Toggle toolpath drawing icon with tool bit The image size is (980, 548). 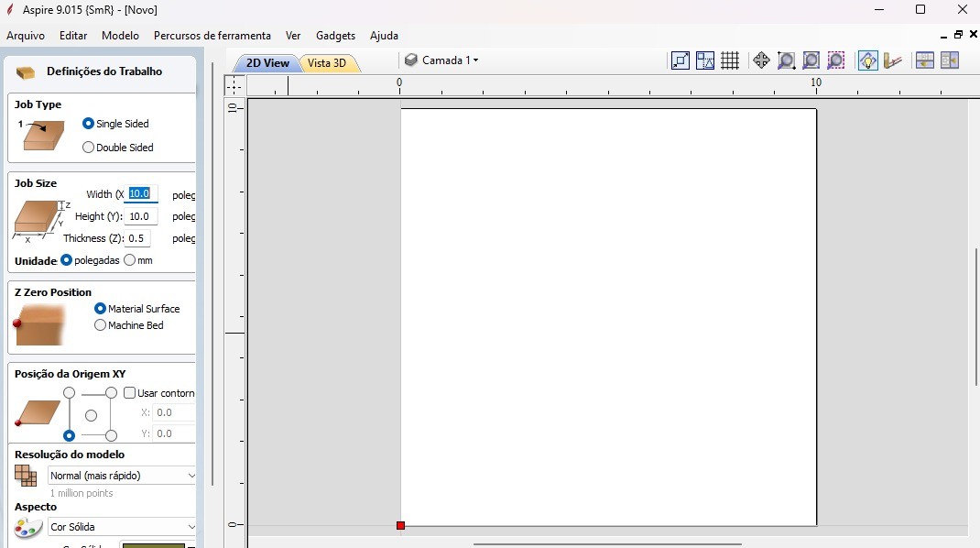pyautogui.click(x=893, y=60)
